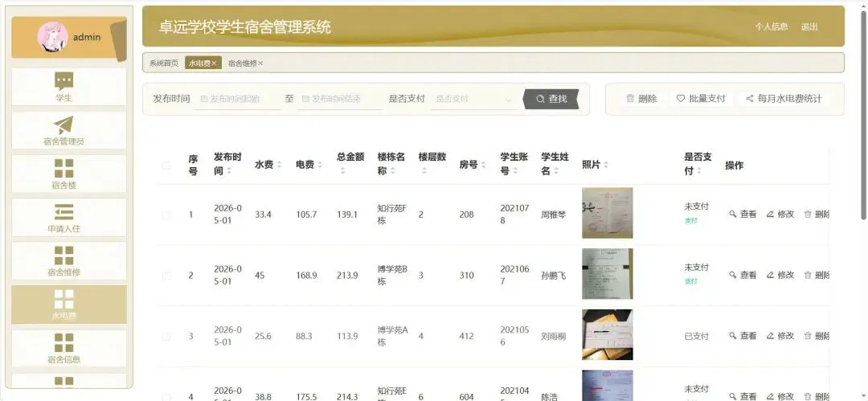Image resolution: width=868 pixels, height=401 pixels.
Task: Check the checkbox for row 1 周雅琴
Action: click(x=166, y=215)
